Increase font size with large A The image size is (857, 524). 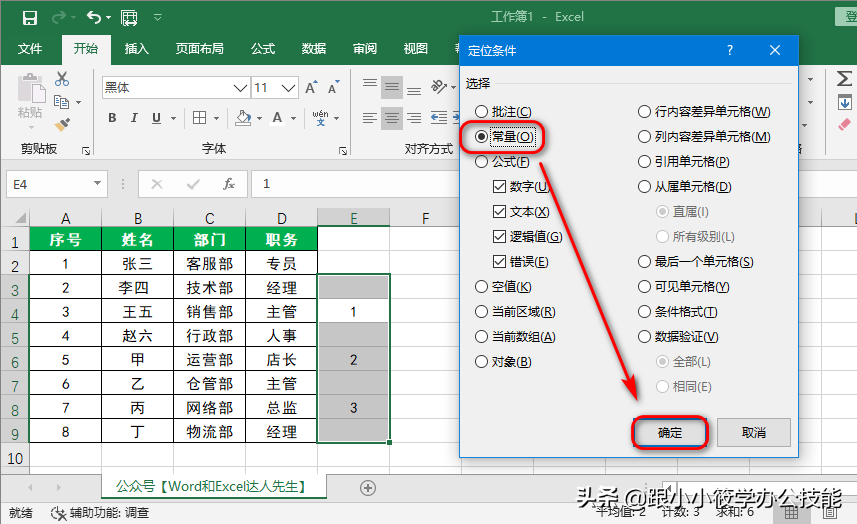(x=310, y=87)
